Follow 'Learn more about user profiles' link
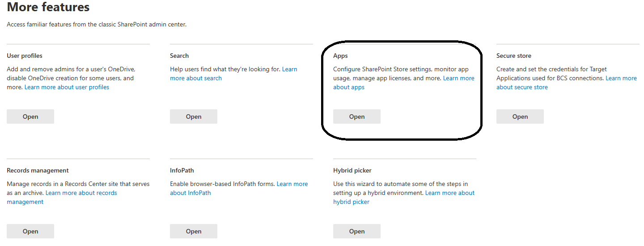Viewport: 644px width, 246px height. pyautogui.click(x=67, y=87)
